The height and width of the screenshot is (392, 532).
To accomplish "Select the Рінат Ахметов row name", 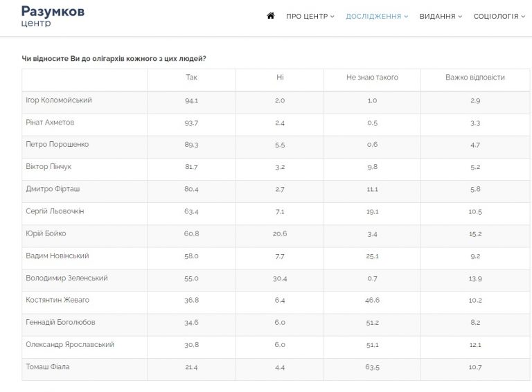I will pyautogui.click(x=50, y=123).
